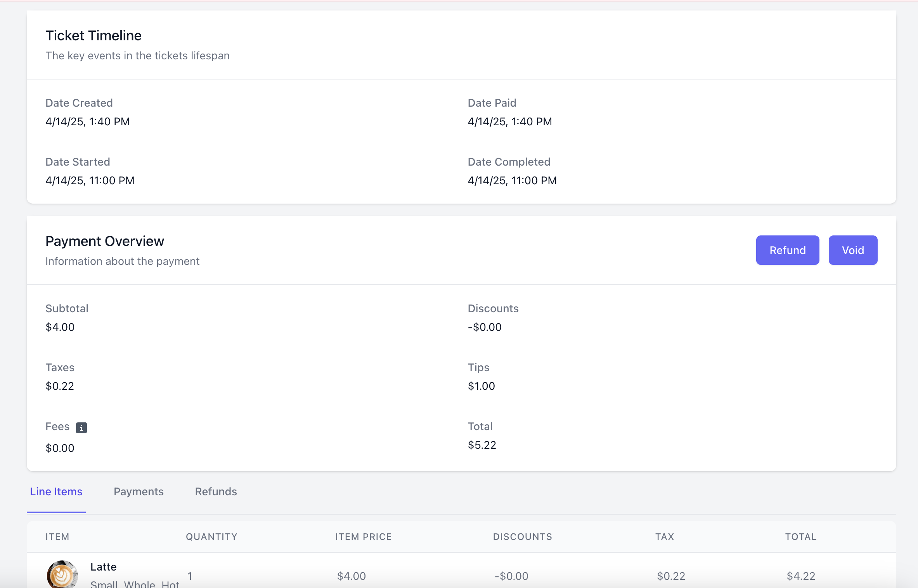
Task: Switch to the Payments tab
Action: click(139, 491)
